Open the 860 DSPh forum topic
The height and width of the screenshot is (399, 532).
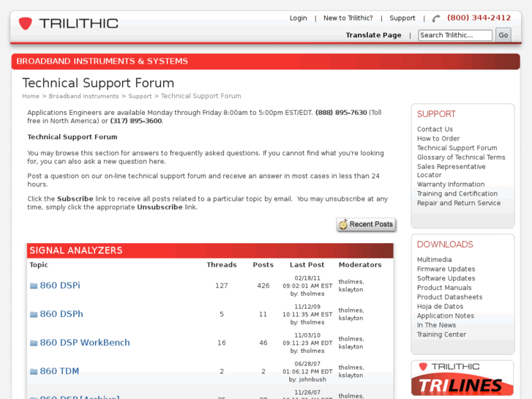[61, 314]
